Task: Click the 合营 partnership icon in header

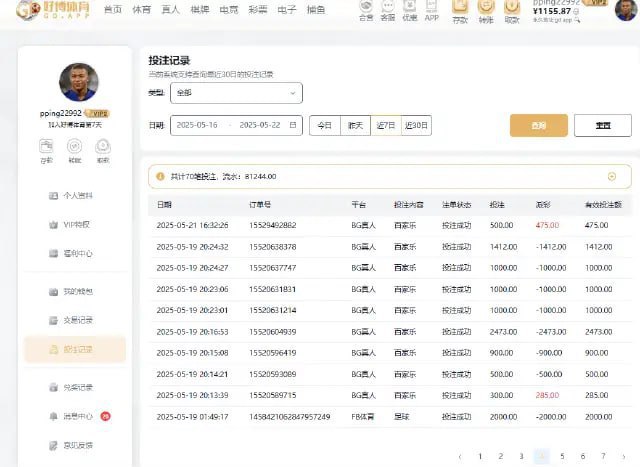Action: (x=366, y=10)
